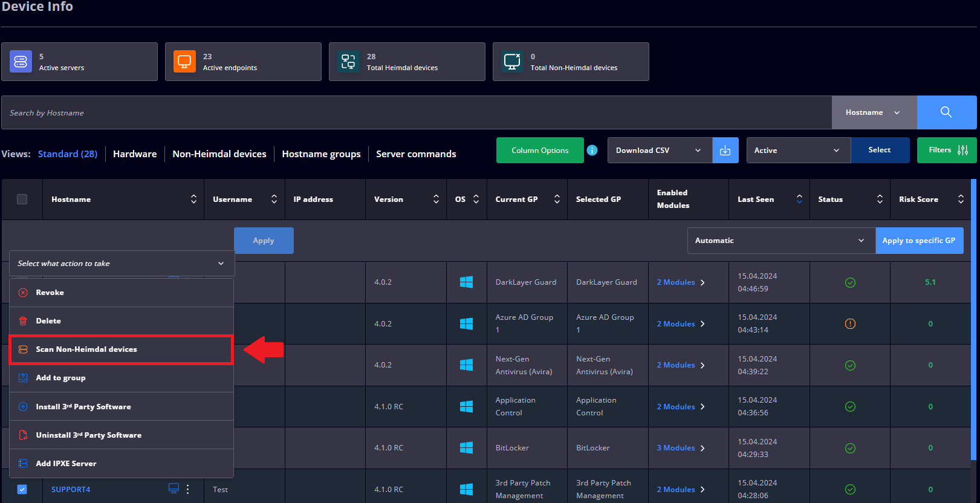The height and width of the screenshot is (503, 980).
Task: Click into the Search by Hostname field
Action: point(417,112)
